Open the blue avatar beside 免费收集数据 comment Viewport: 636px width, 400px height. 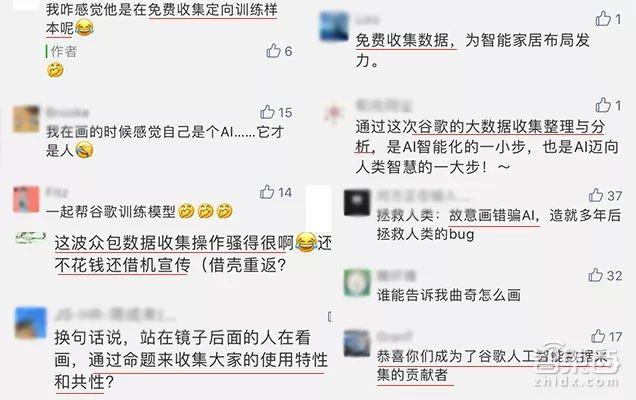pyautogui.click(x=334, y=26)
